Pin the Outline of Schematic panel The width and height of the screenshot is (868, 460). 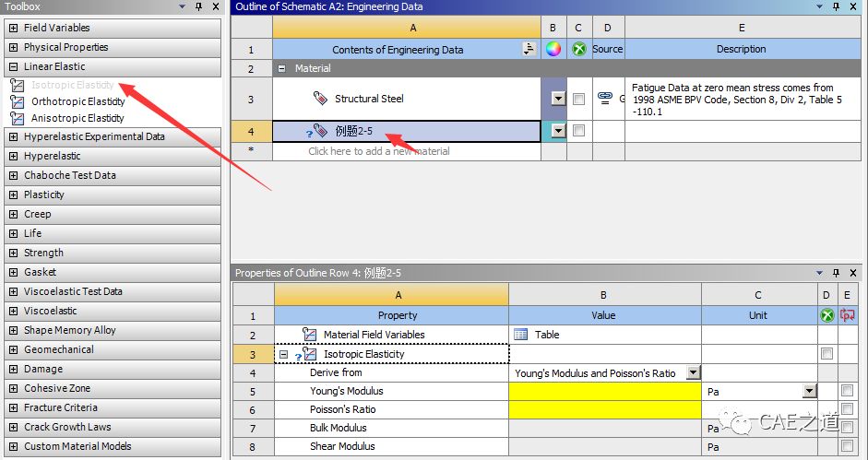(836, 6)
